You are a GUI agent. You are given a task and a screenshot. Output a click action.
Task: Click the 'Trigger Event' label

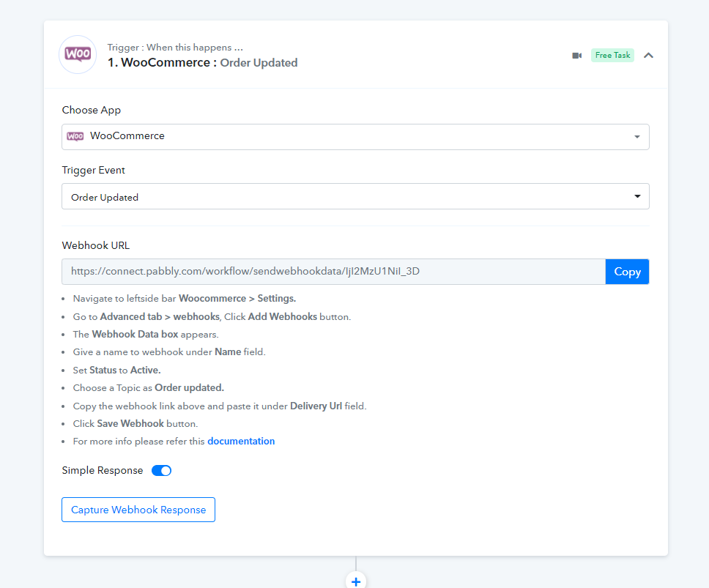point(93,171)
